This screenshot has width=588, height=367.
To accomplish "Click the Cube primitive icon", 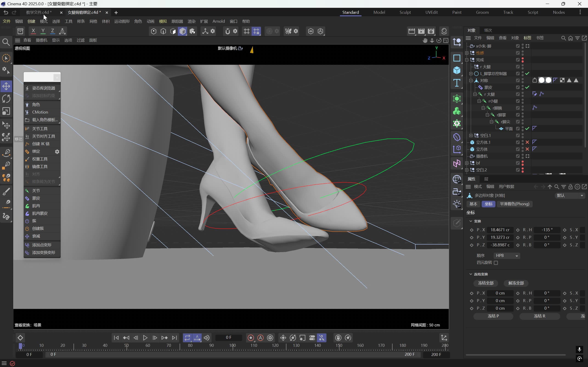I will point(457,70).
